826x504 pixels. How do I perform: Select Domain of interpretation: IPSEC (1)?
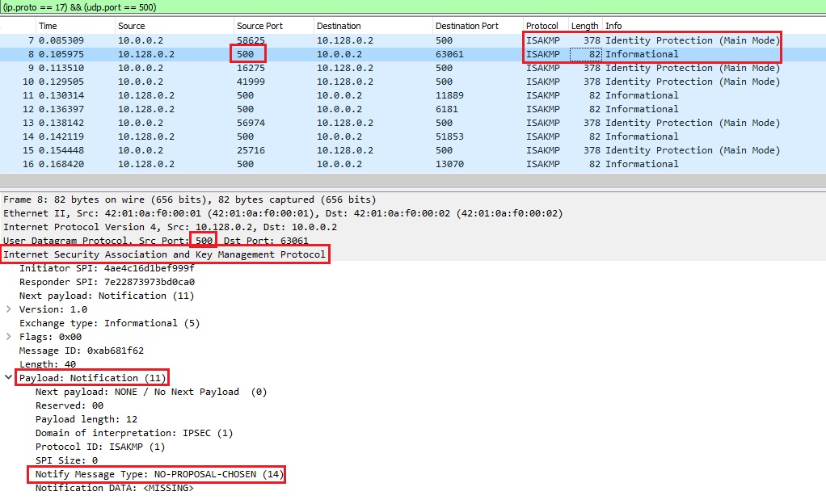tap(134, 433)
